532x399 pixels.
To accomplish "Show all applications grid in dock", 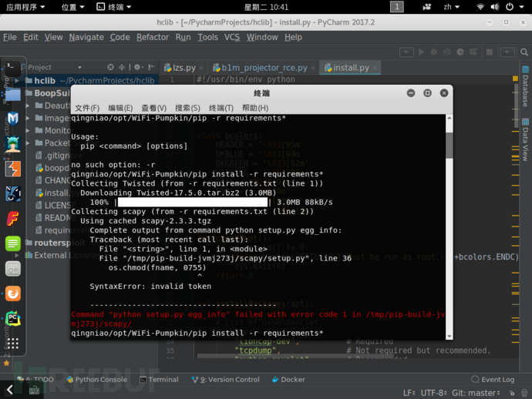I will coord(13,344).
